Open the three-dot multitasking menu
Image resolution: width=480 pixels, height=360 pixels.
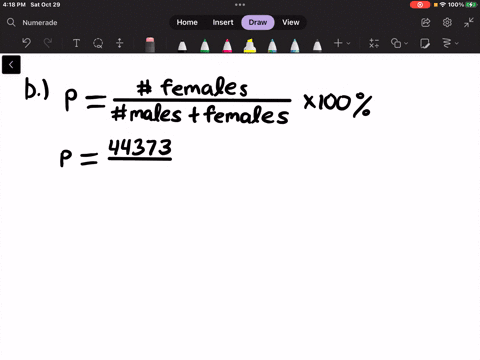[x=240, y=5]
